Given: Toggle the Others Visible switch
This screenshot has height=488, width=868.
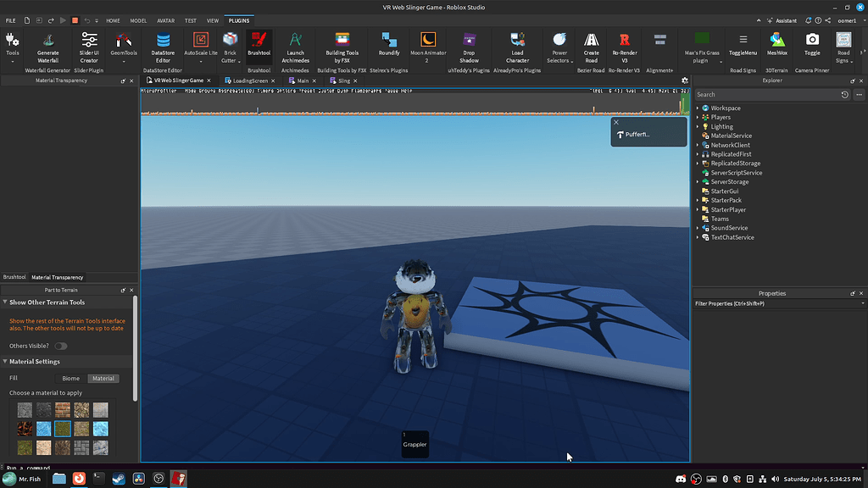Looking at the screenshot, I should (x=60, y=346).
